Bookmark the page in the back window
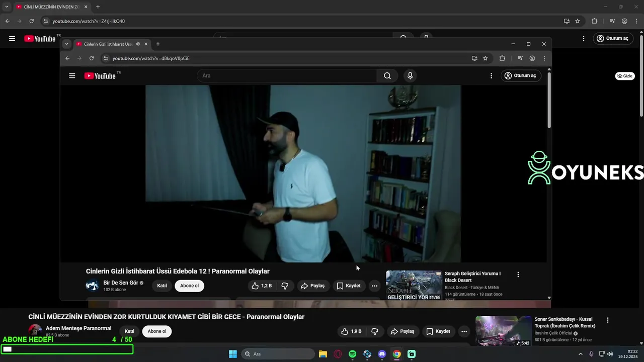The image size is (644, 362). pos(578,21)
